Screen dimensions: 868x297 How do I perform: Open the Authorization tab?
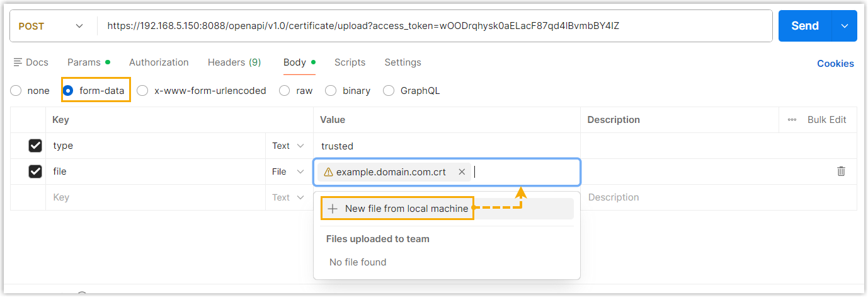point(159,62)
